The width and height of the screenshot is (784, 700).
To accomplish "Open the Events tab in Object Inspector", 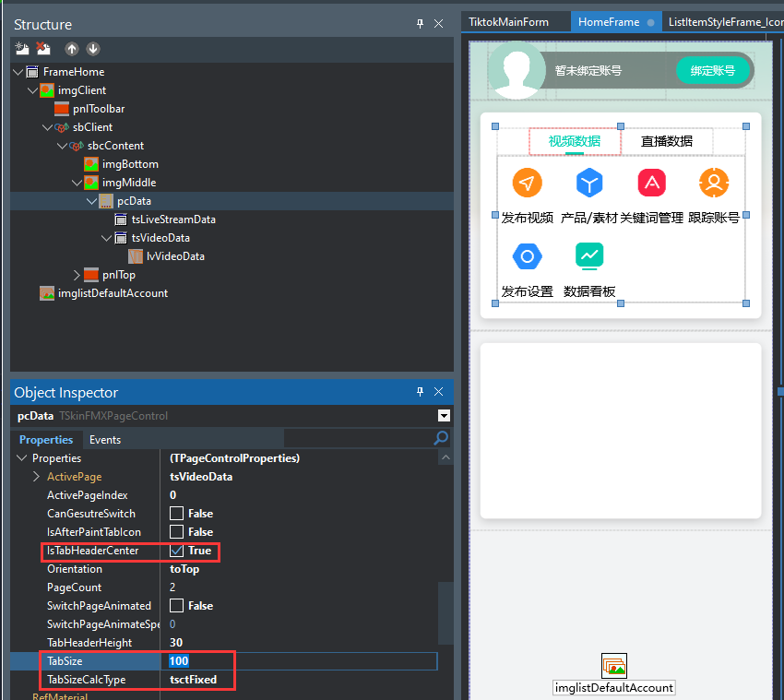I will [105, 440].
